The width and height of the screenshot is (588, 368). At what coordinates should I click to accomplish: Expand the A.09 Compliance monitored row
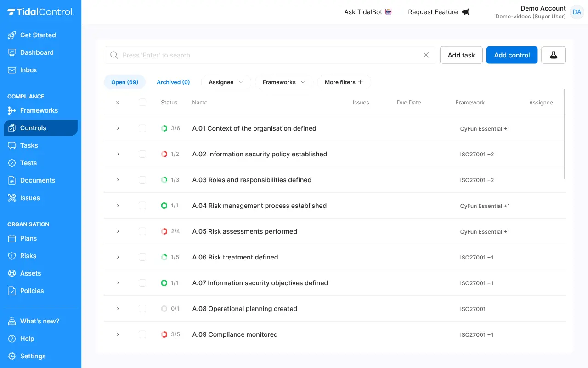[118, 334]
